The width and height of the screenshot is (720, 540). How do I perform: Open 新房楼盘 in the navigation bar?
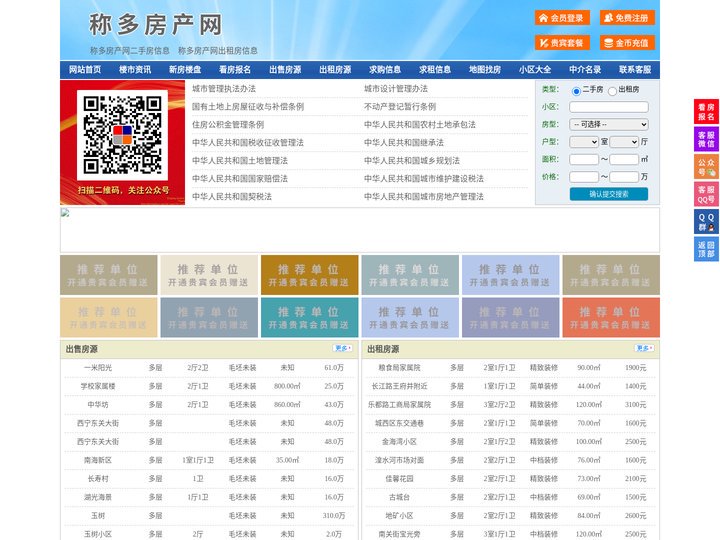[x=185, y=70]
